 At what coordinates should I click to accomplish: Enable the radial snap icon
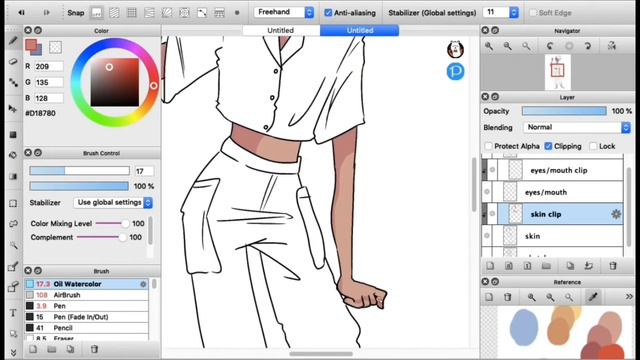pos(167,13)
